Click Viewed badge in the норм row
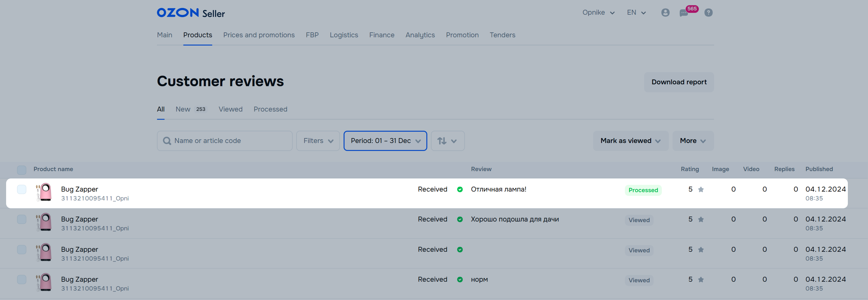 pyautogui.click(x=639, y=280)
